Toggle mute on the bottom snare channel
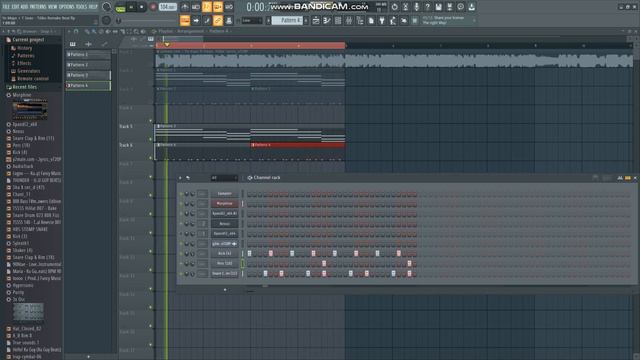Screen dimensions: 640x360 [x=181, y=273]
